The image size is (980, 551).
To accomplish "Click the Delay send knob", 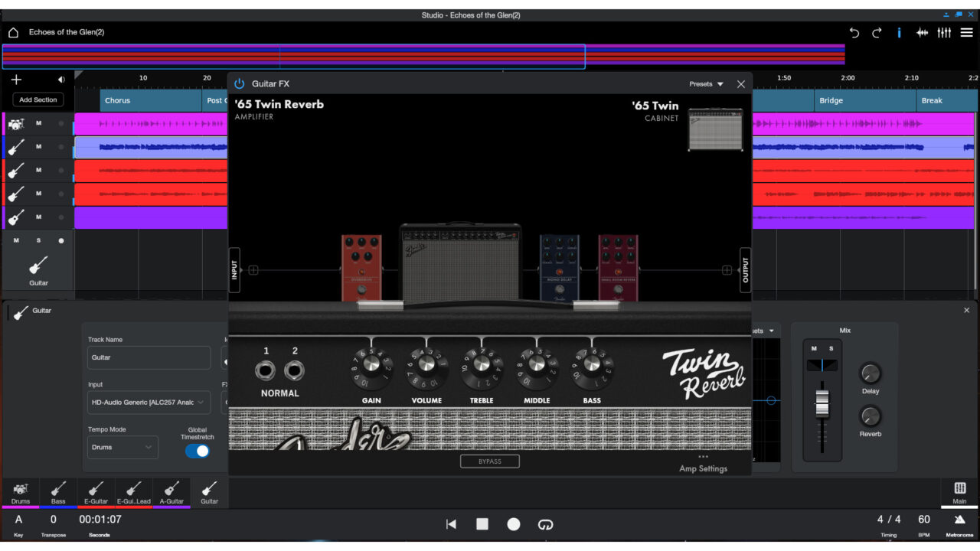I will pos(871,373).
